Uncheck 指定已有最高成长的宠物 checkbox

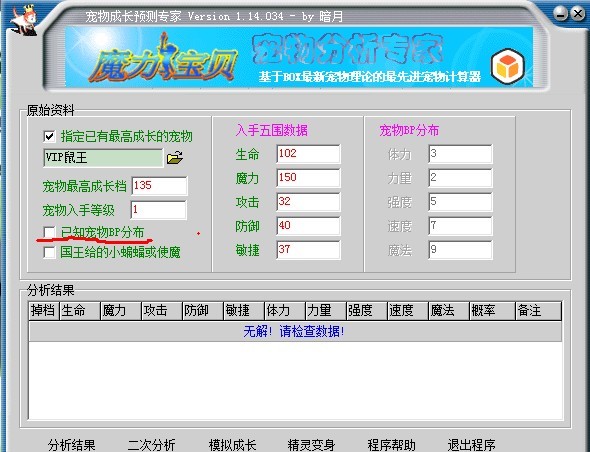tap(50, 136)
